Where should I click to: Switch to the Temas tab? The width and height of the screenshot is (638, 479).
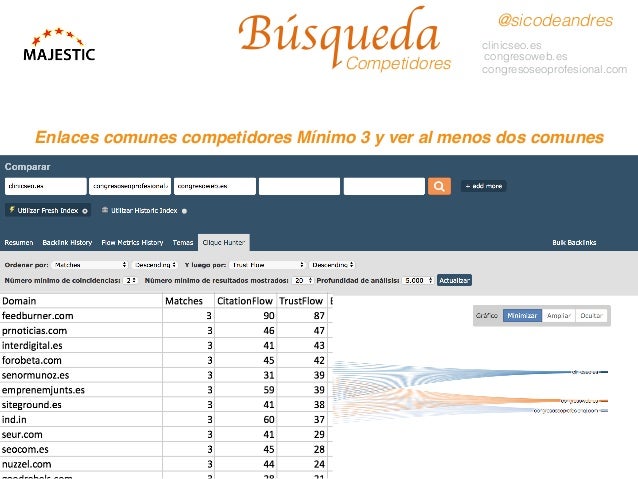pyautogui.click(x=183, y=243)
